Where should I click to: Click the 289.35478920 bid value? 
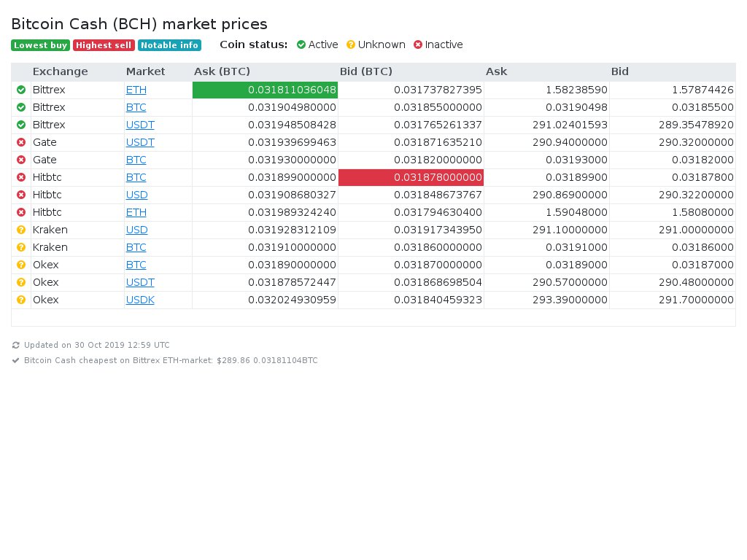point(696,125)
